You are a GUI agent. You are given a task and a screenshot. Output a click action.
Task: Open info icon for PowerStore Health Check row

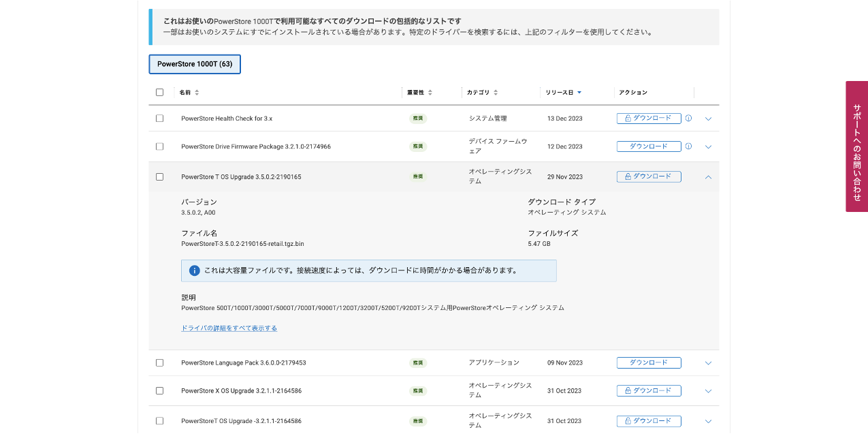pos(688,118)
